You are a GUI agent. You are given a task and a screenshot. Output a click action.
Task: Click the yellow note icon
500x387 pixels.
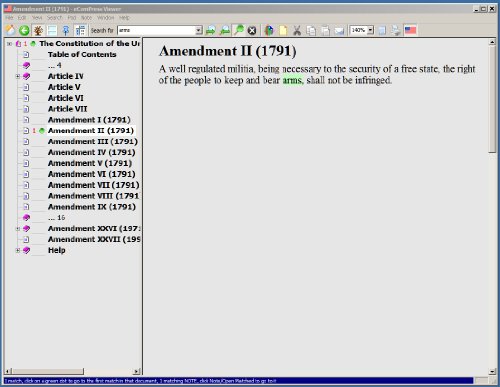(283, 30)
